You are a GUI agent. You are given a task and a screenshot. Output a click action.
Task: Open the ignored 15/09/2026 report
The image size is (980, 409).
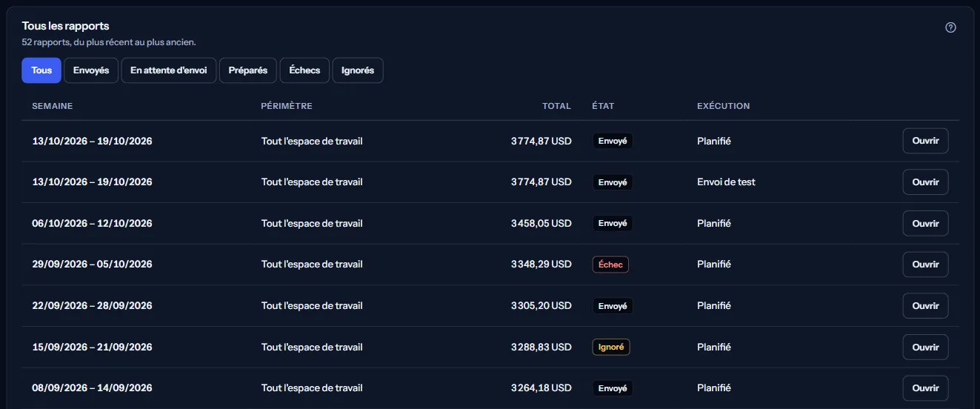click(x=925, y=347)
